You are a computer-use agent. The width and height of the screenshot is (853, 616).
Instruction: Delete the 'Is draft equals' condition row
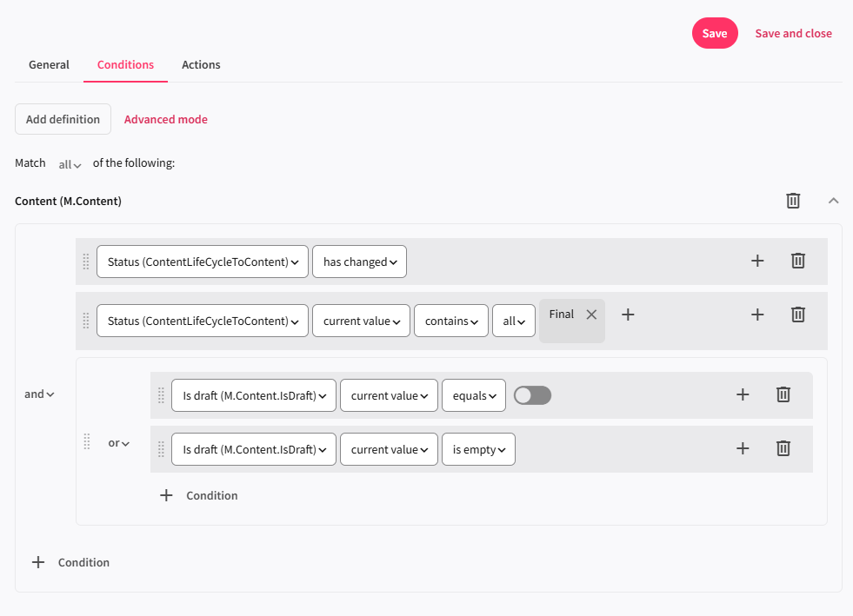783,394
